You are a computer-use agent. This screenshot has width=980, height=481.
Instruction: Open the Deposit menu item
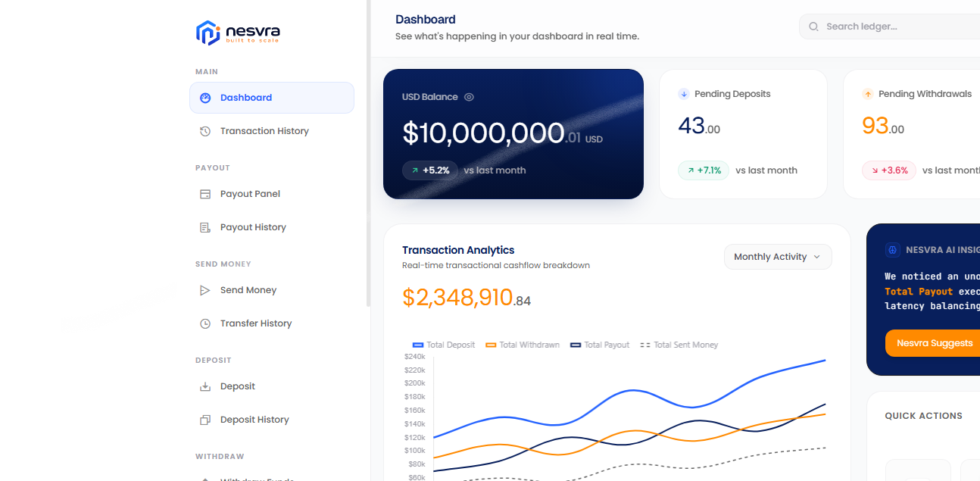tap(272, 386)
